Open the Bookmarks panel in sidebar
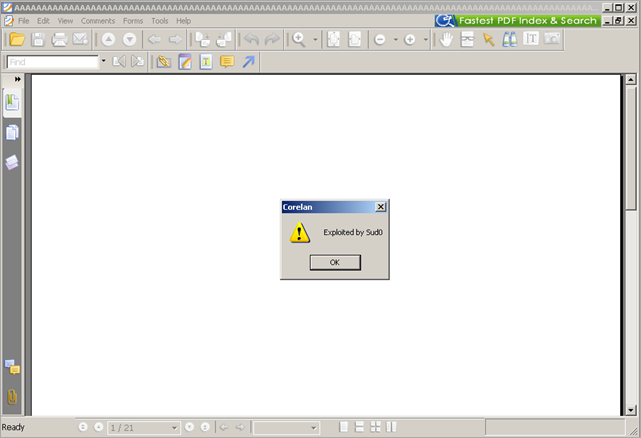The image size is (641, 438). [12, 101]
